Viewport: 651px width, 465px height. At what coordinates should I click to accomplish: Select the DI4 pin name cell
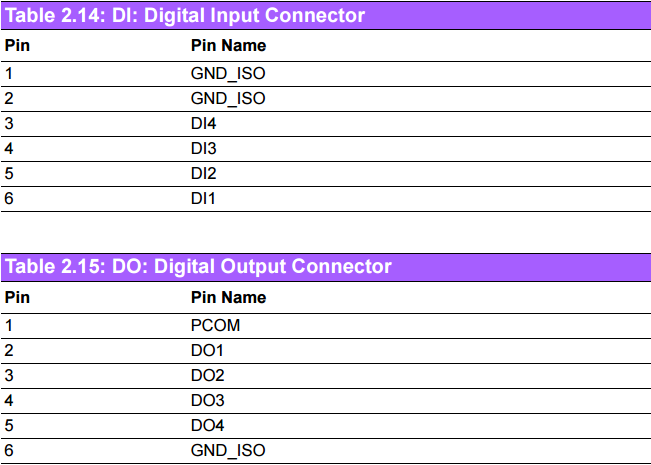coord(203,124)
